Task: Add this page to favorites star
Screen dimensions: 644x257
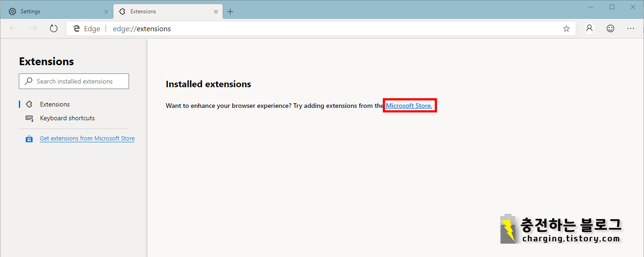Action: 566,28
